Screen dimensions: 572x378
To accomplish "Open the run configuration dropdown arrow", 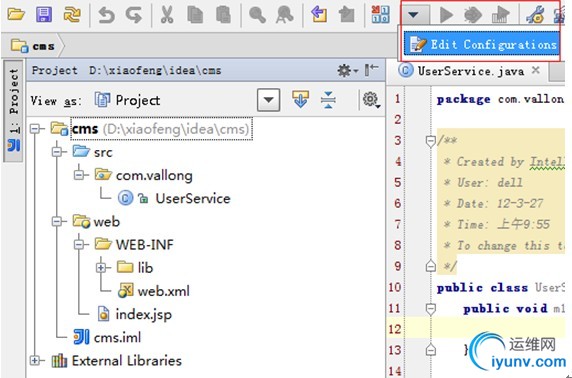I will point(413,15).
